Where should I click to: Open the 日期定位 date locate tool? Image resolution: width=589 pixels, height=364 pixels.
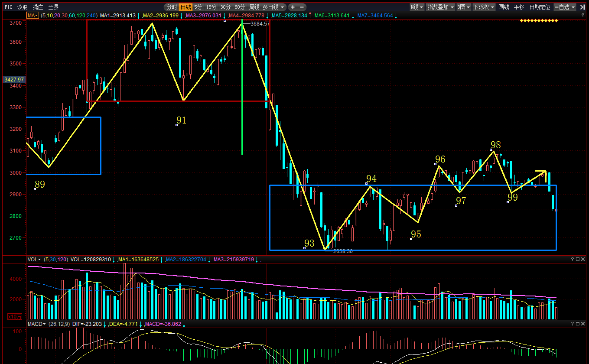click(x=540, y=7)
